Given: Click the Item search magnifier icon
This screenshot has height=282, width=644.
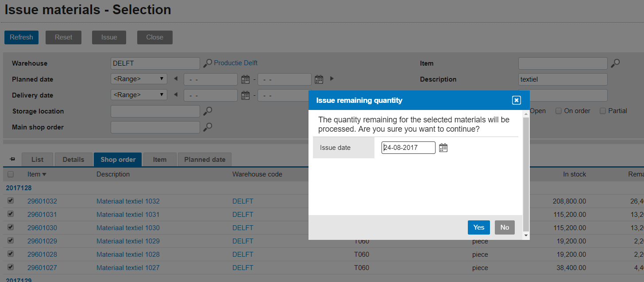Looking at the screenshot, I should (x=615, y=63).
